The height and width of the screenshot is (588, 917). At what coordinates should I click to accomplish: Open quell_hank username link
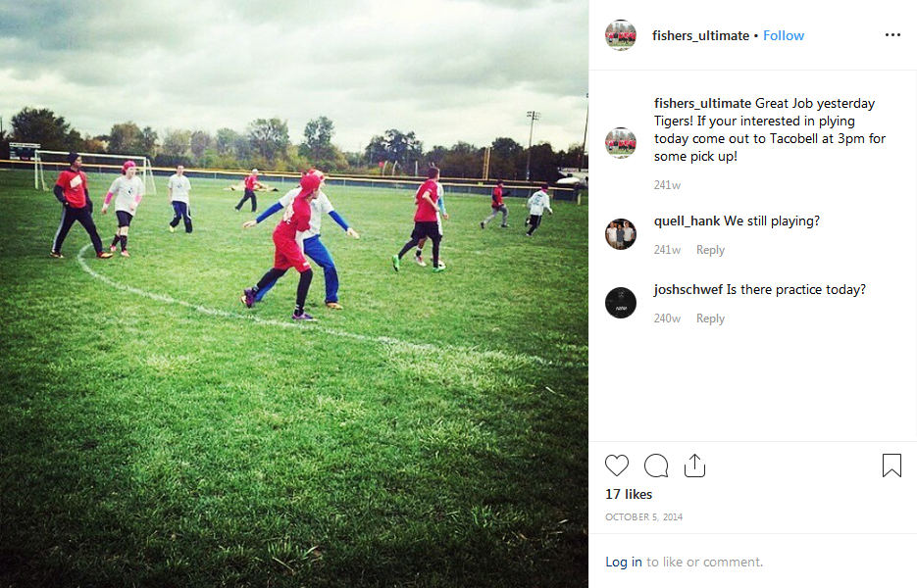coord(687,220)
